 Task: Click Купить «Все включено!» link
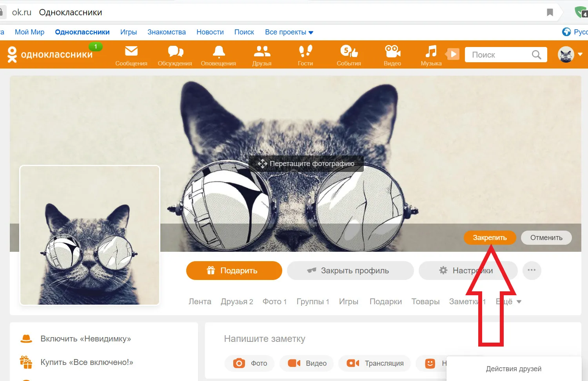(x=87, y=362)
